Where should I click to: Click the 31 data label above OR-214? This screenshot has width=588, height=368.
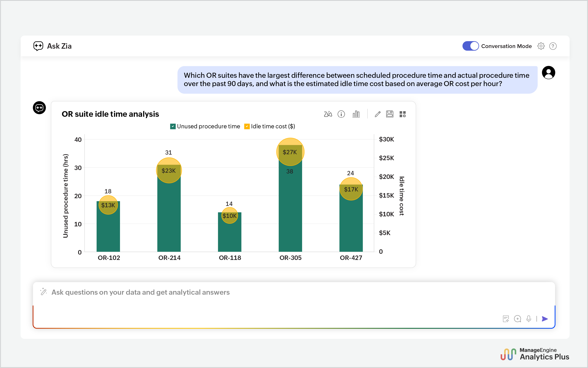168,152
